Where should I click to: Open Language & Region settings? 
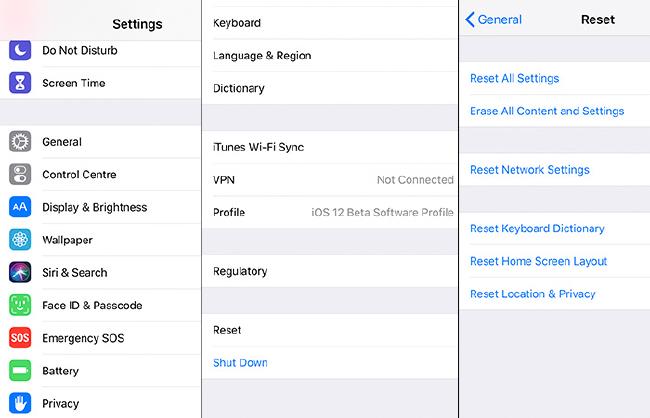pos(330,56)
